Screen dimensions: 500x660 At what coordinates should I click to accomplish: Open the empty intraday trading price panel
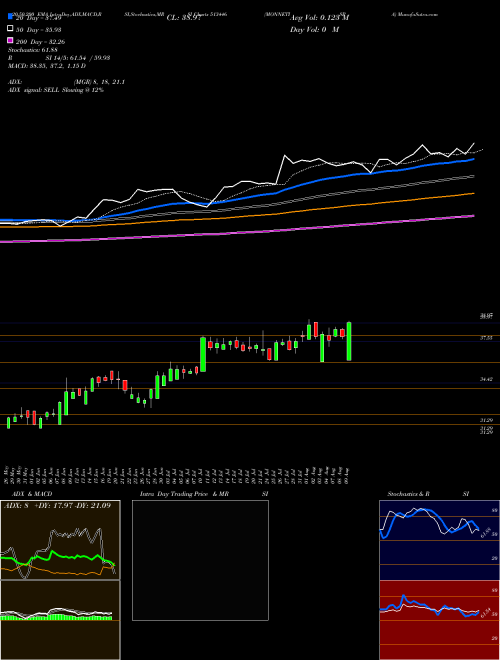coord(200,560)
